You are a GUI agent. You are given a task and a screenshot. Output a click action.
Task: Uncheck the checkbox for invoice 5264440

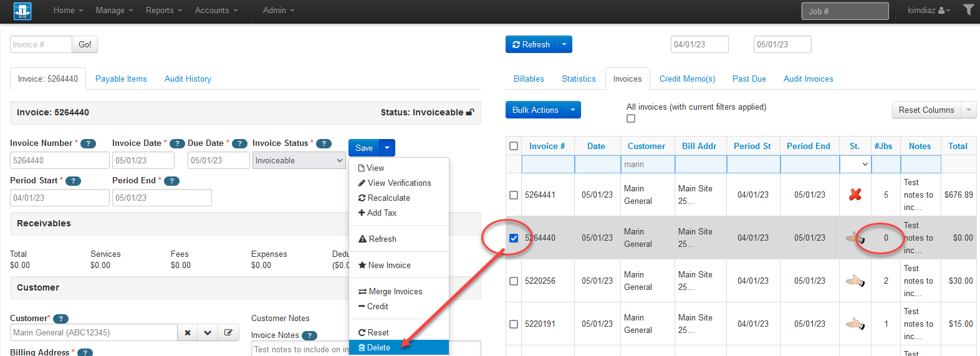pos(514,238)
